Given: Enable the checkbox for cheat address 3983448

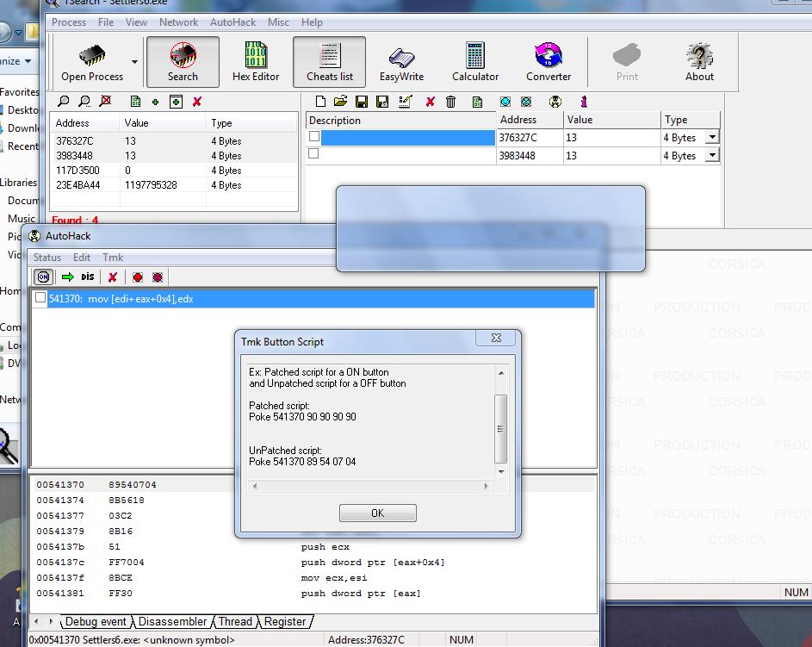Looking at the screenshot, I should (314, 154).
